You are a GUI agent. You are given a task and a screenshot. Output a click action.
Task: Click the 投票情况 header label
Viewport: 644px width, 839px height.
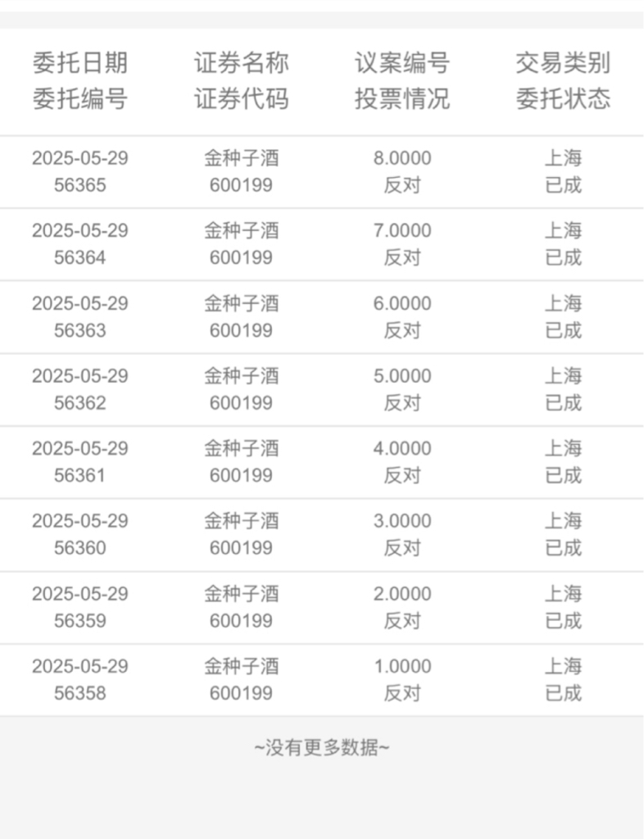[x=402, y=99]
